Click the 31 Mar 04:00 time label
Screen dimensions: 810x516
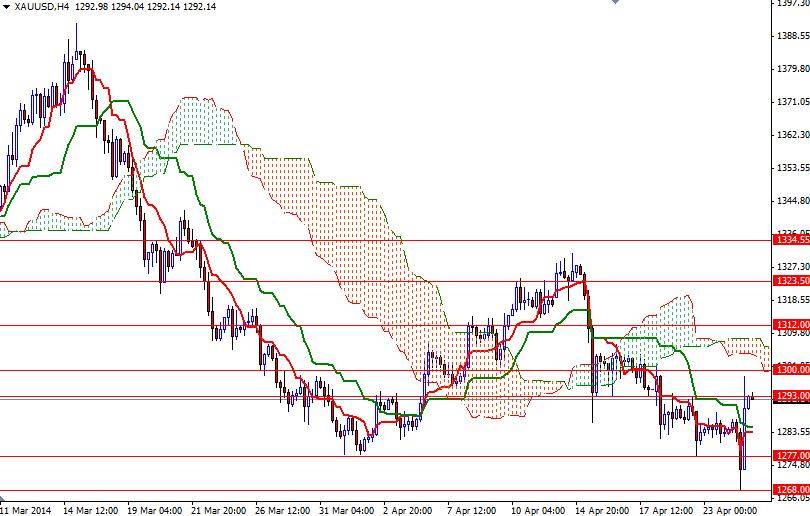(347, 510)
